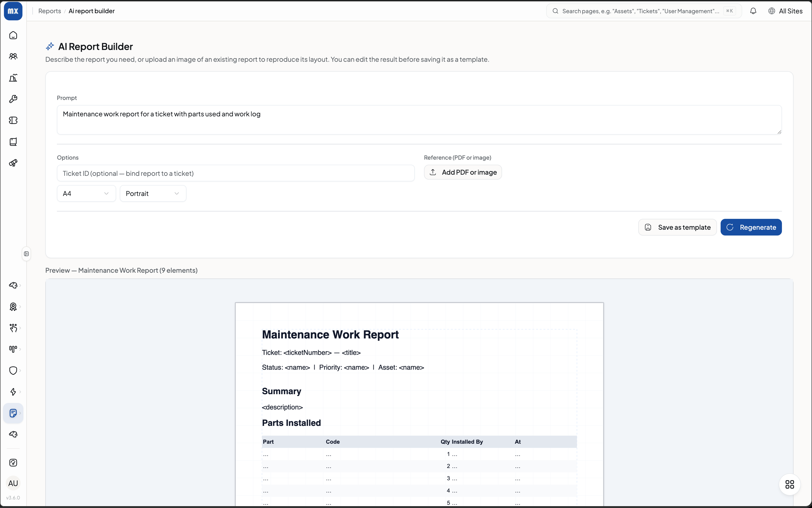Image resolution: width=812 pixels, height=508 pixels.
Task: Select the 'Ticket: <ticketNumber> — <title>' line
Action: [x=311, y=353]
